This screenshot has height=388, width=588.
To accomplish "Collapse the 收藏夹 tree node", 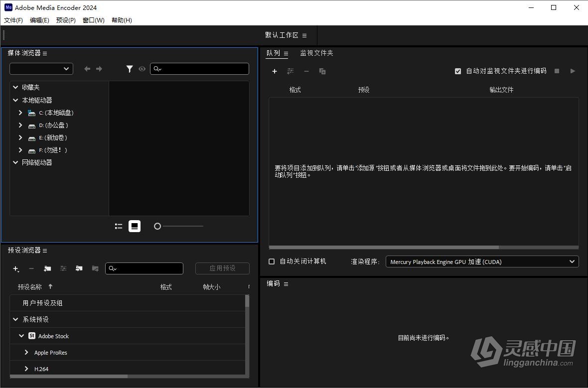I will point(15,87).
